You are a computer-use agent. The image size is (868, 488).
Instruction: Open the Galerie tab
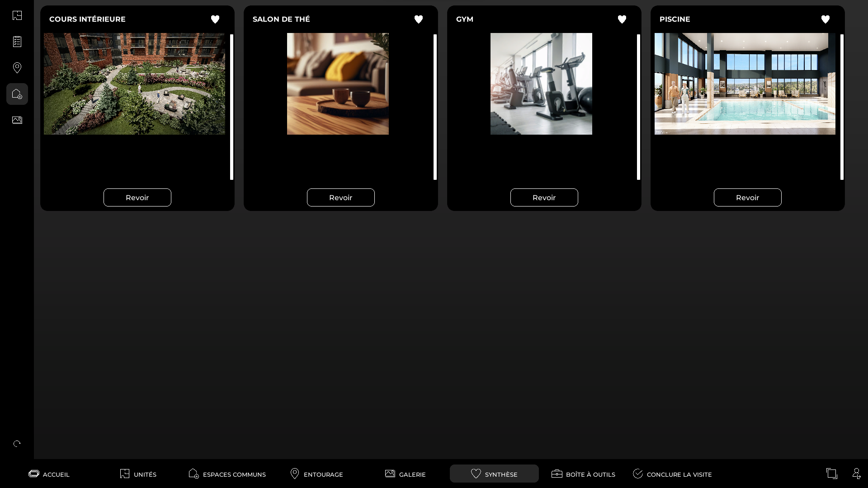(x=406, y=474)
